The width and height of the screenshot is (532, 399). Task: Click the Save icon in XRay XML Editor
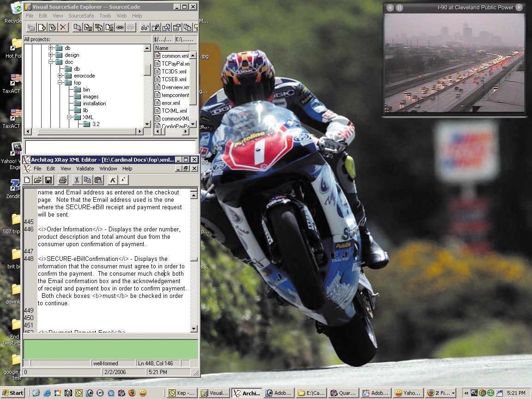(x=48, y=180)
